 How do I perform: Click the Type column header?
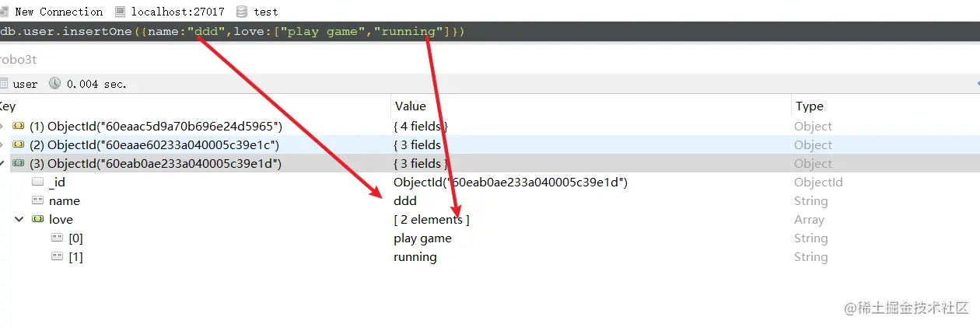(809, 106)
